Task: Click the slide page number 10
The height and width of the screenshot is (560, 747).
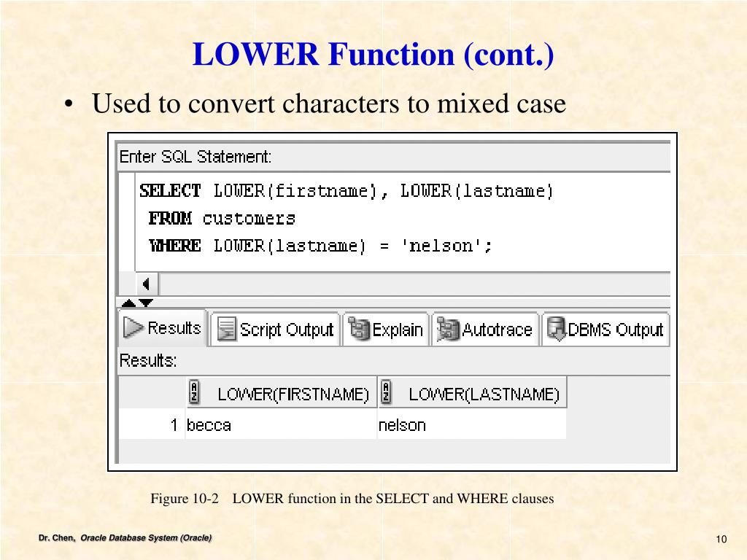Action: pyautogui.click(x=721, y=539)
